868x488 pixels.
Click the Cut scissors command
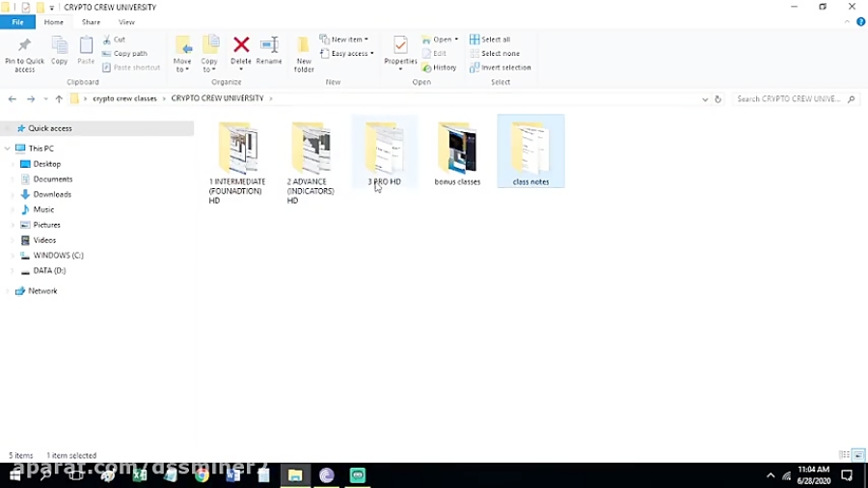point(115,40)
